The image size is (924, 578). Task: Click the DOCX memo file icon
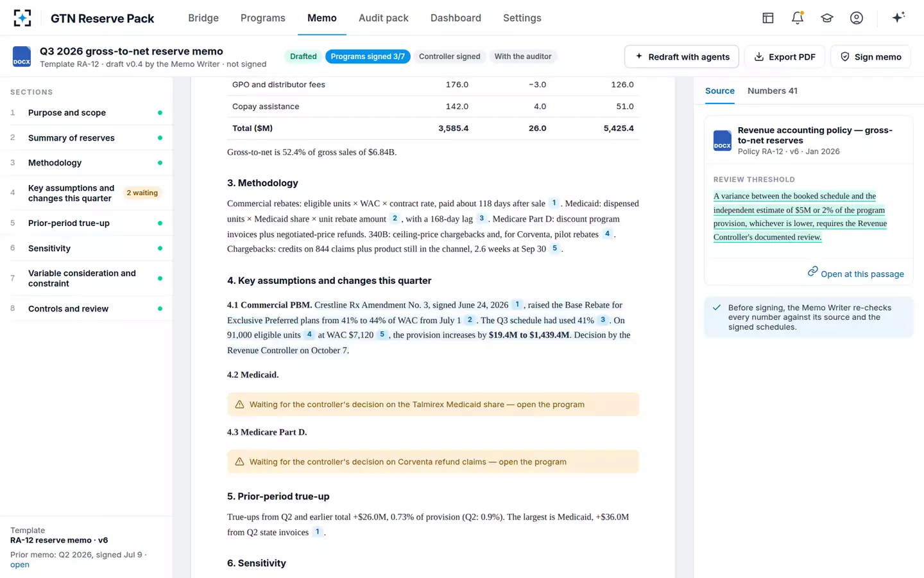point(22,57)
